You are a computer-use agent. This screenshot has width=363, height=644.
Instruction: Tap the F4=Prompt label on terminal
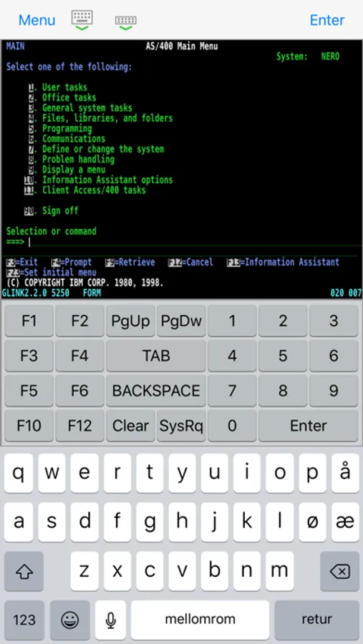click(72, 262)
